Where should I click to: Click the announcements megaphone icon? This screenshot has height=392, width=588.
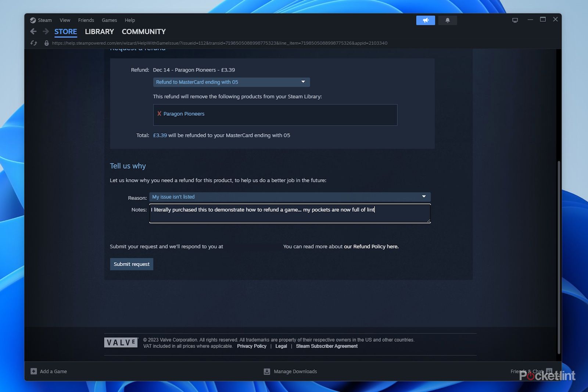click(425, 21)
